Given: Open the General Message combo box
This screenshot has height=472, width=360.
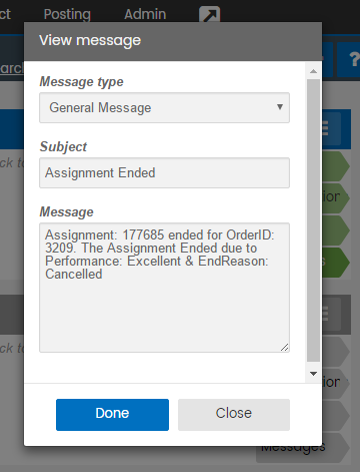Looking at the screenshot, I should [x=164, y=108].
